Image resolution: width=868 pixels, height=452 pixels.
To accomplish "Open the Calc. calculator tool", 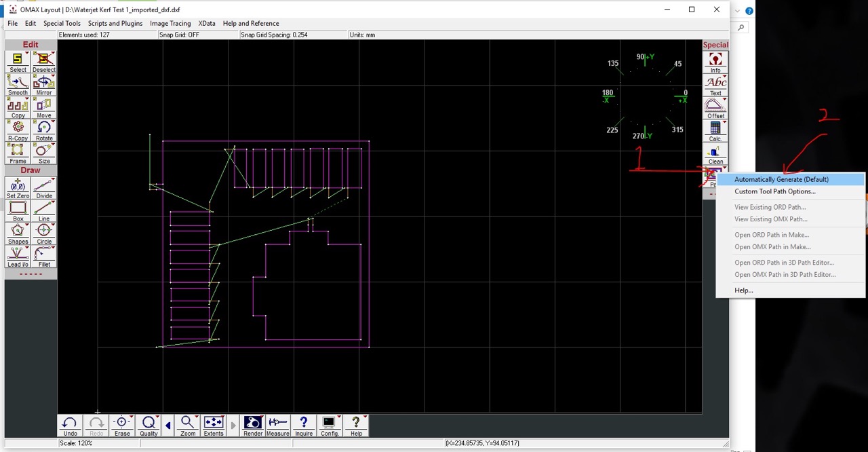I will [x=715, y=132].
